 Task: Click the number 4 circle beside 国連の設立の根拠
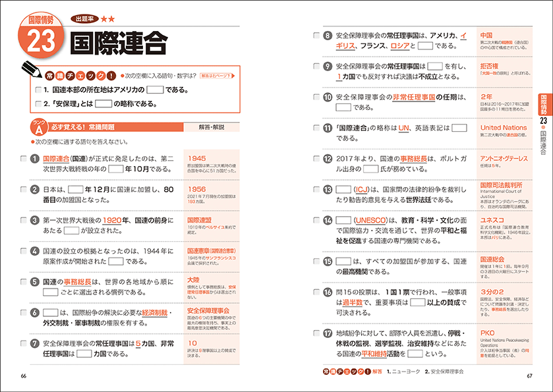pyautogui.click(x=34, y=252)
